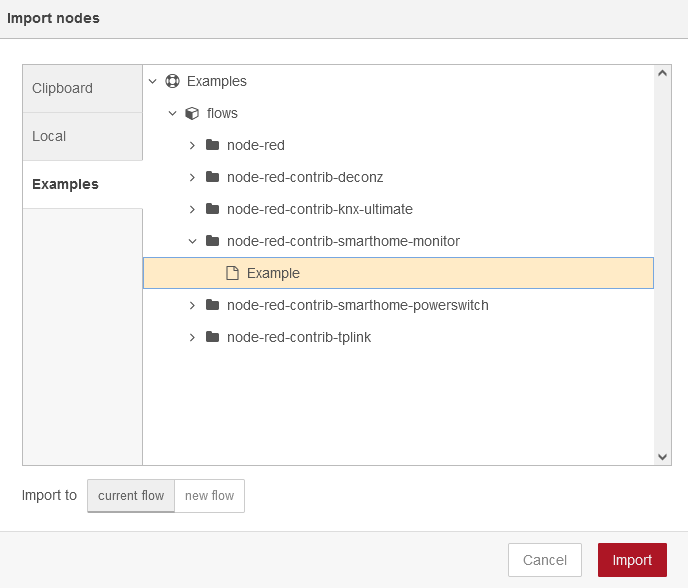
Task: Collapse the node-red-contrib-smarthome-monitor folder
Action: [192, 241]
